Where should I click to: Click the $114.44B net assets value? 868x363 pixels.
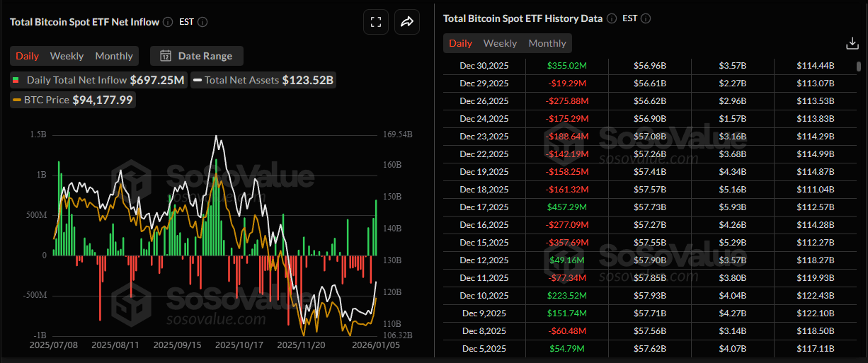coord(816,66)
